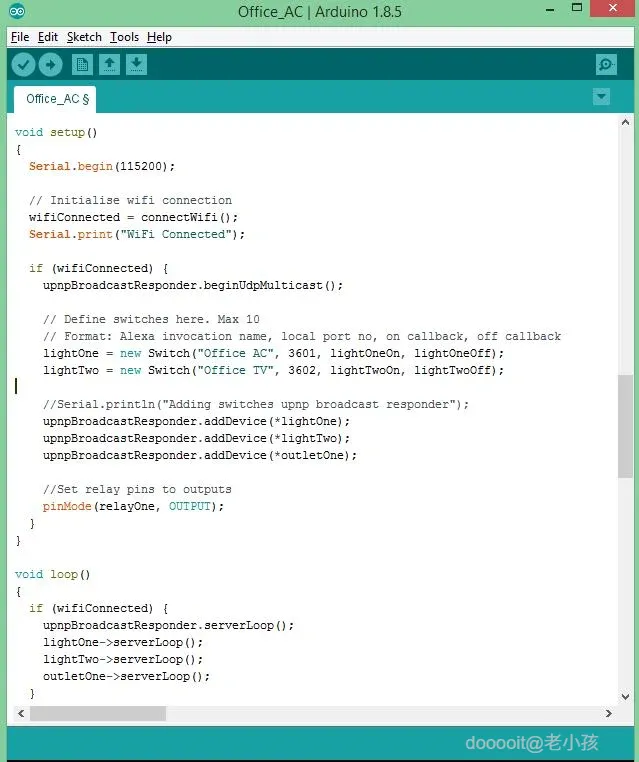Save sketch with the Save icon
Viewport: 639px width, 762px height.
coord(137,65)
